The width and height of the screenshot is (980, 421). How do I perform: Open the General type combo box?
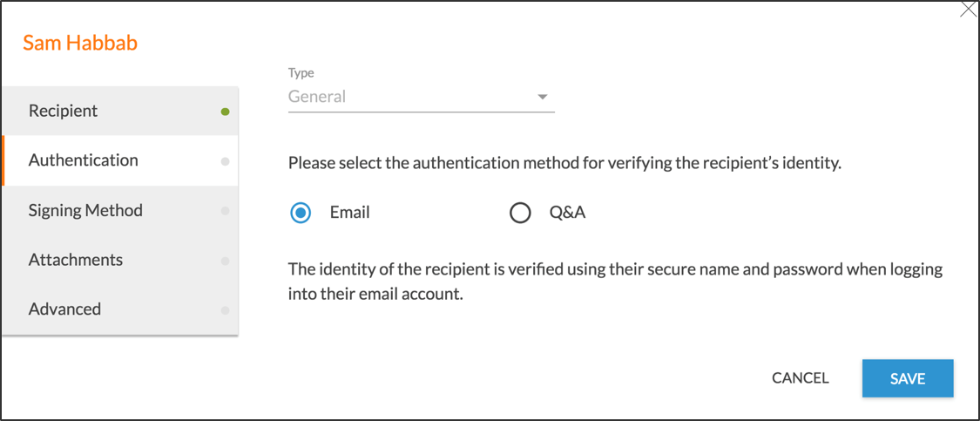[x=422, y=98]
